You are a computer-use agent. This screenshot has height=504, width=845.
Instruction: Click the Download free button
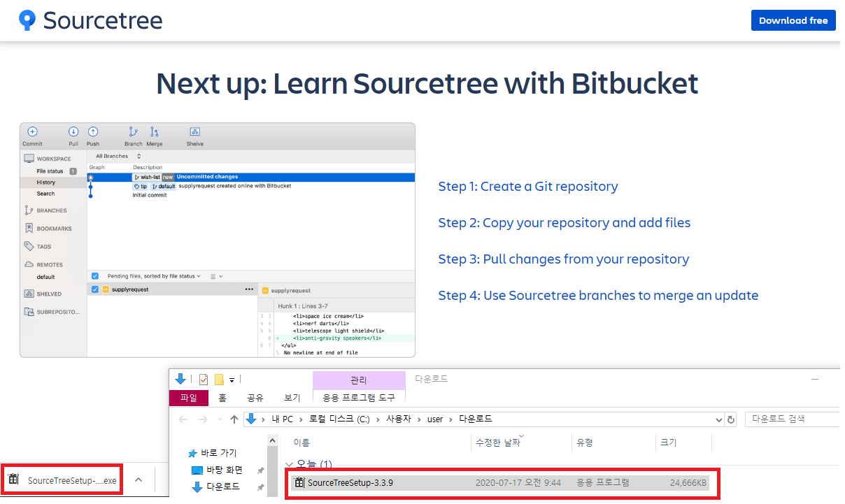tap(793, 20)
